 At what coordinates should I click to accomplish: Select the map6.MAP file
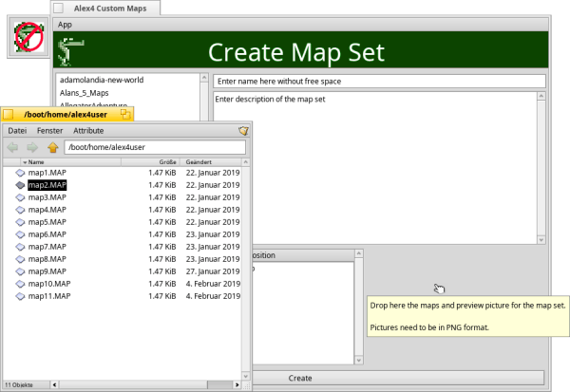[47, 234]
